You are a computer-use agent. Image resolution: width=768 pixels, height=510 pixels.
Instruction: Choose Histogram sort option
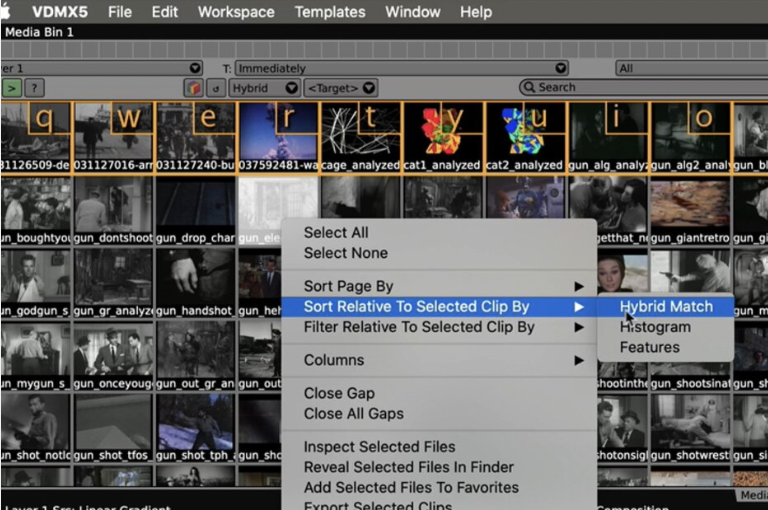click(655, 327)
